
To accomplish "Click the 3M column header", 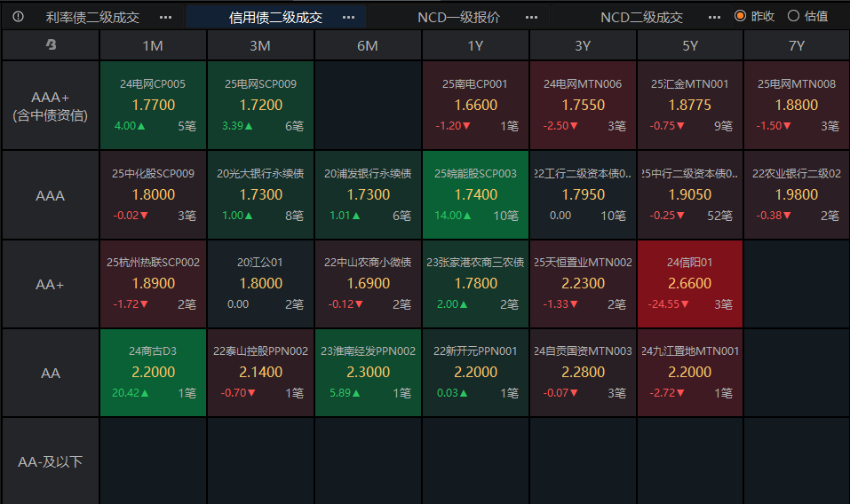I will pos(260,45).
